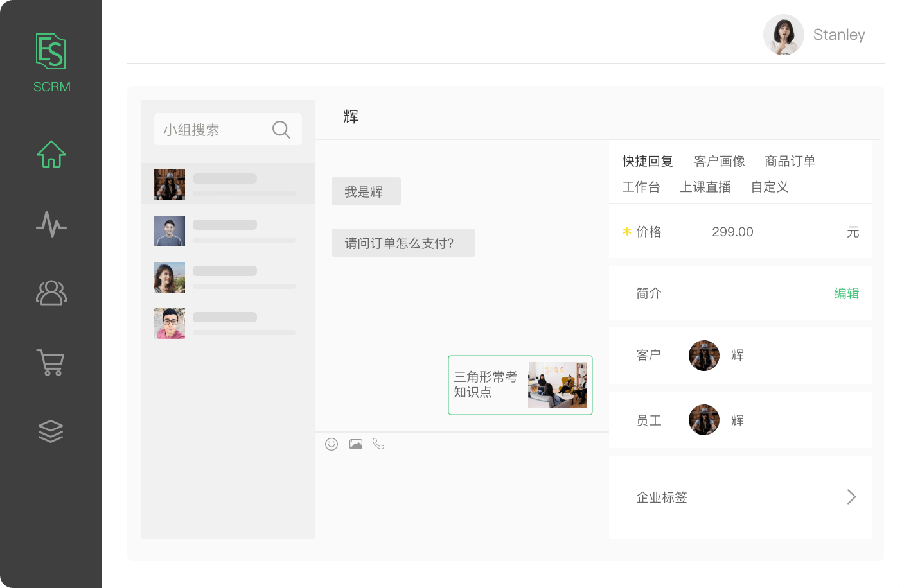
Task: Click the phone call icon
Action: click(378, 444)
